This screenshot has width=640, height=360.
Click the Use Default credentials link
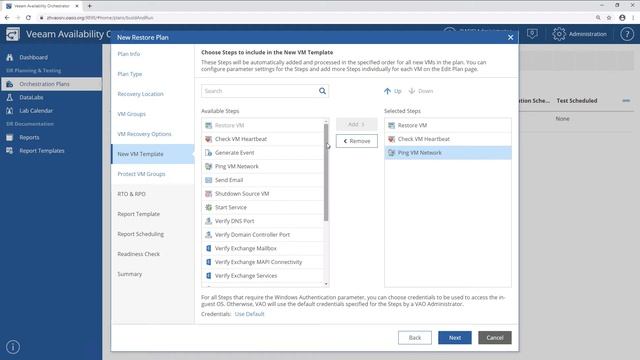pyautogui.click(x=249, y=314)
